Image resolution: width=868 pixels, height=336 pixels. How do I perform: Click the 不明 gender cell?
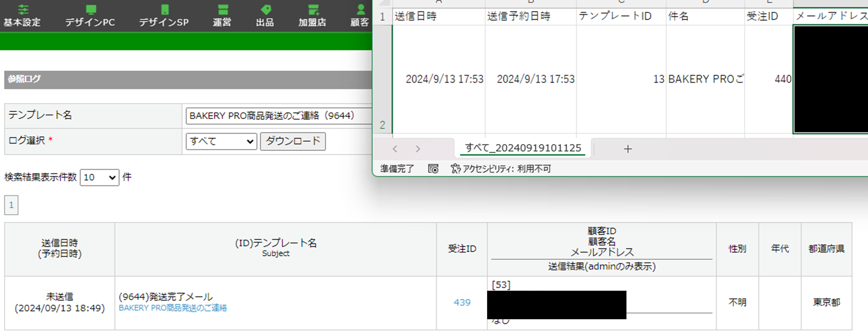pyautogui.click(x=737, y=302)
